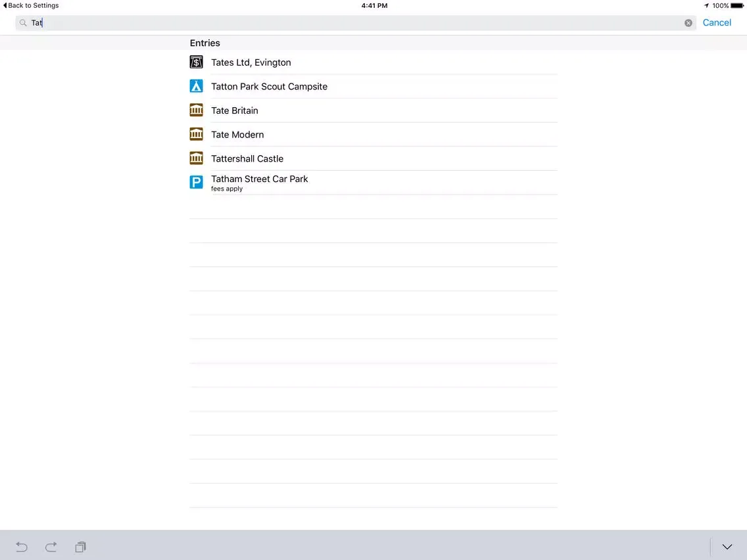Tap the 4:41 PM clock in status bar
The width and height of the screenshot is (747, 560).
tap(374, 6)
